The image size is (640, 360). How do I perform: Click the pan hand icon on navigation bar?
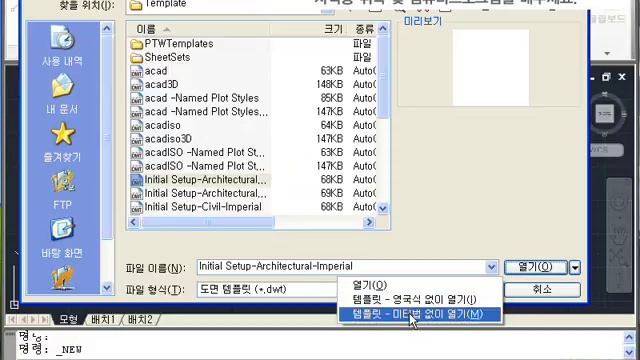tap(619, 234)
